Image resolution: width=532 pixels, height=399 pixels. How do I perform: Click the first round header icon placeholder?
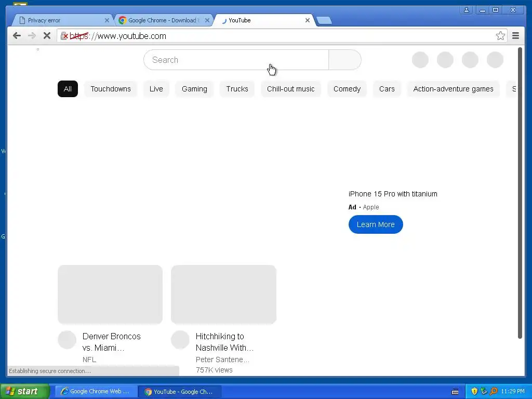[x=420, y=60]
